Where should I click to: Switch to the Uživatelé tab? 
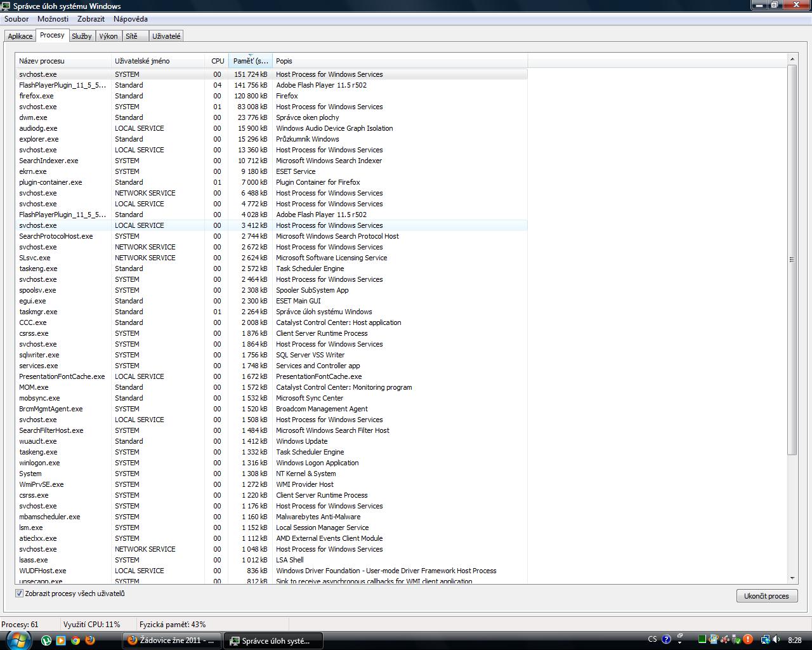point(166,36)
